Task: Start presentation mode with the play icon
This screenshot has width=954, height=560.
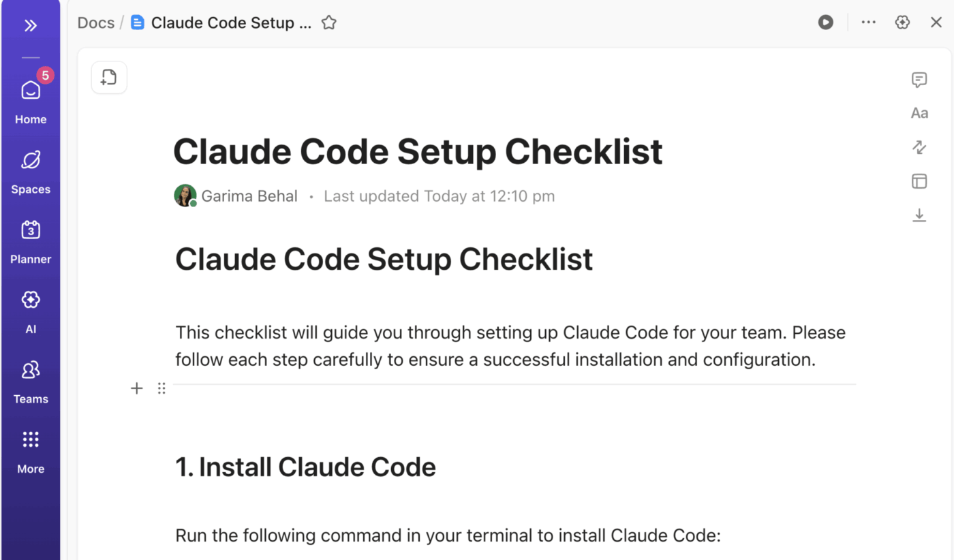Action: click(x=825, y=22)
